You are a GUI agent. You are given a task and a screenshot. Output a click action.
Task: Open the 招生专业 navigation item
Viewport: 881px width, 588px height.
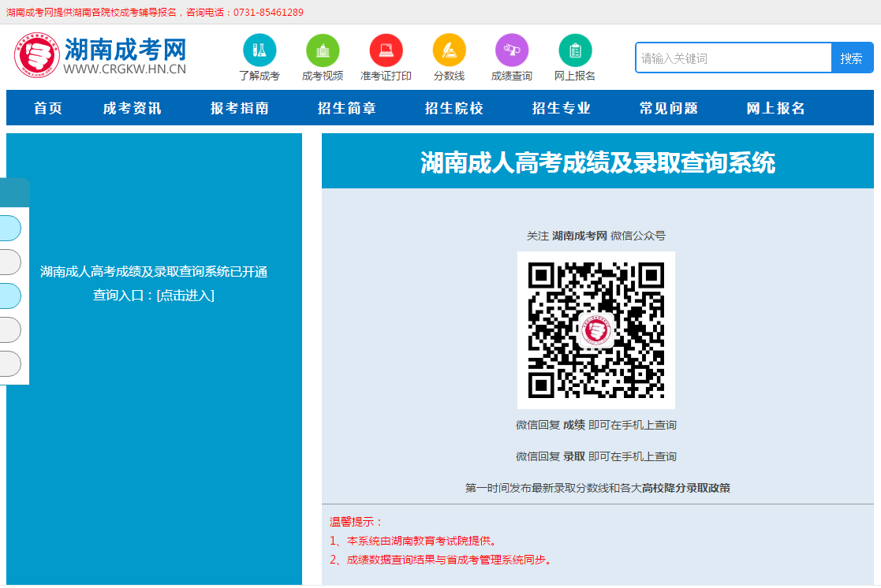click(x=562, y=108)
